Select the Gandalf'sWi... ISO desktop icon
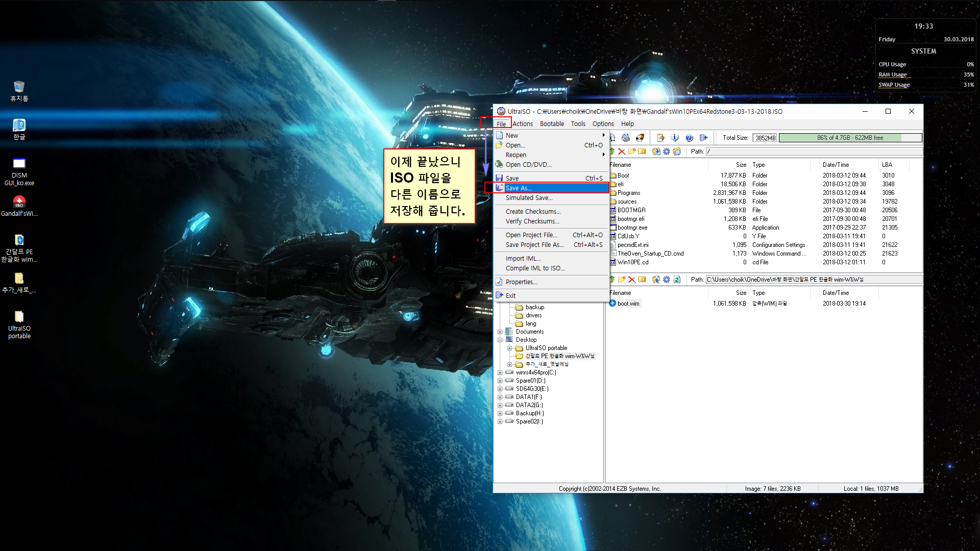 click(19, 206)
